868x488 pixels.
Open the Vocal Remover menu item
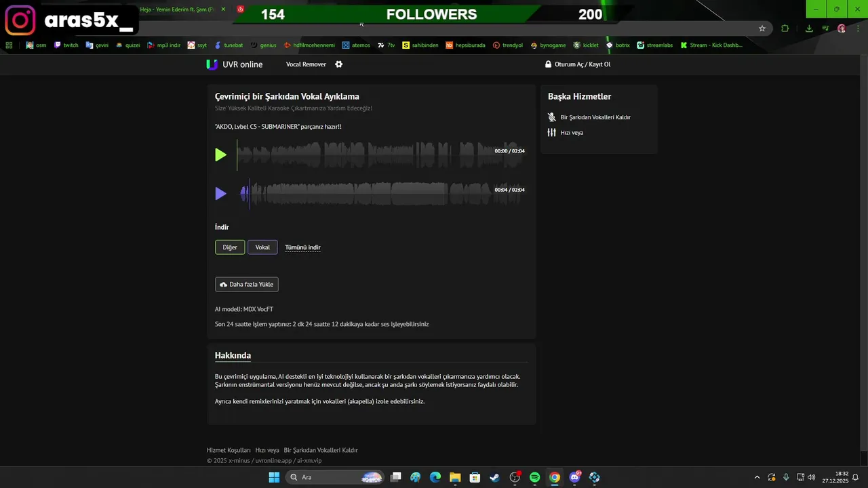(x=306, y=64)
